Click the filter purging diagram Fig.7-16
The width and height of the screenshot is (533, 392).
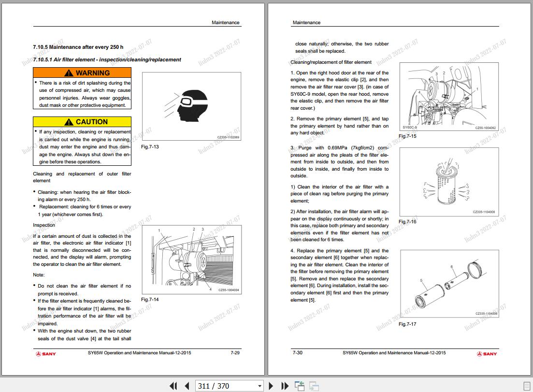(x=449, y=182)
